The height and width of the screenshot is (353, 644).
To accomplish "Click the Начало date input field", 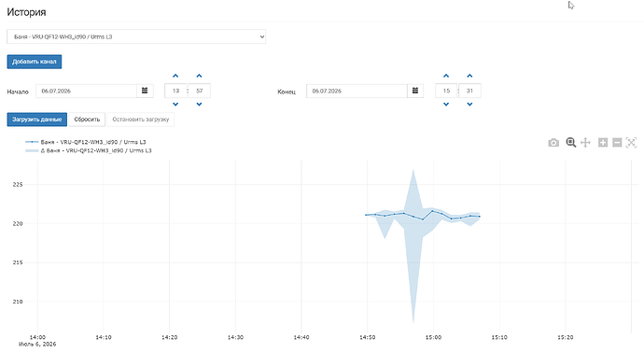I will [86, 91].
